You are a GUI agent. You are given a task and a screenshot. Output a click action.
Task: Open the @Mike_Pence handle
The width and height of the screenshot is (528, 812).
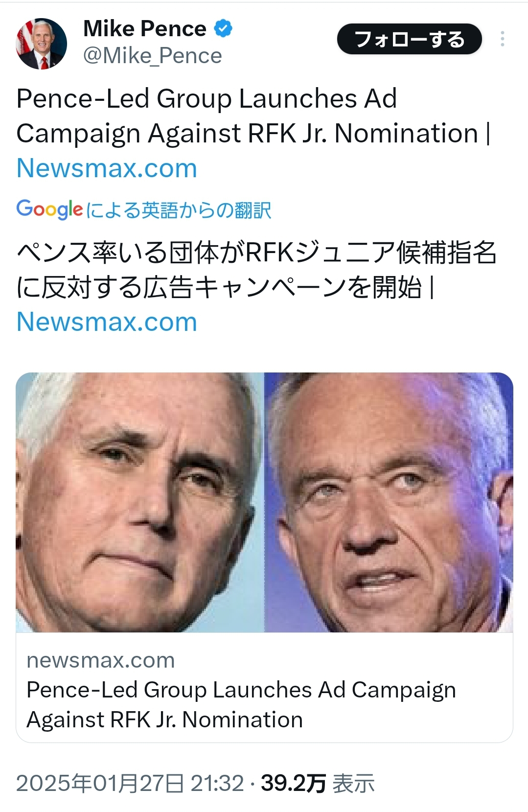(153, 56)
